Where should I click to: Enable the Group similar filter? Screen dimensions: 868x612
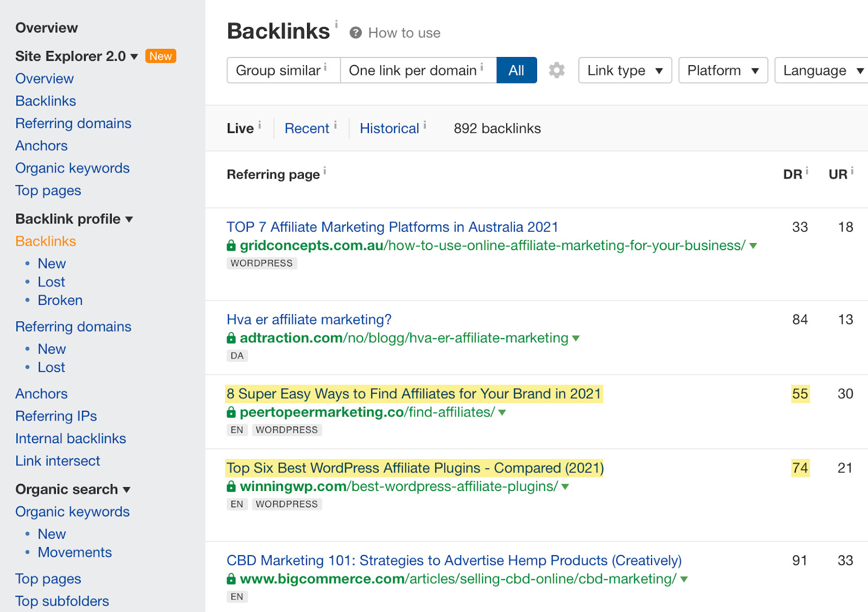tap(278, 70)
